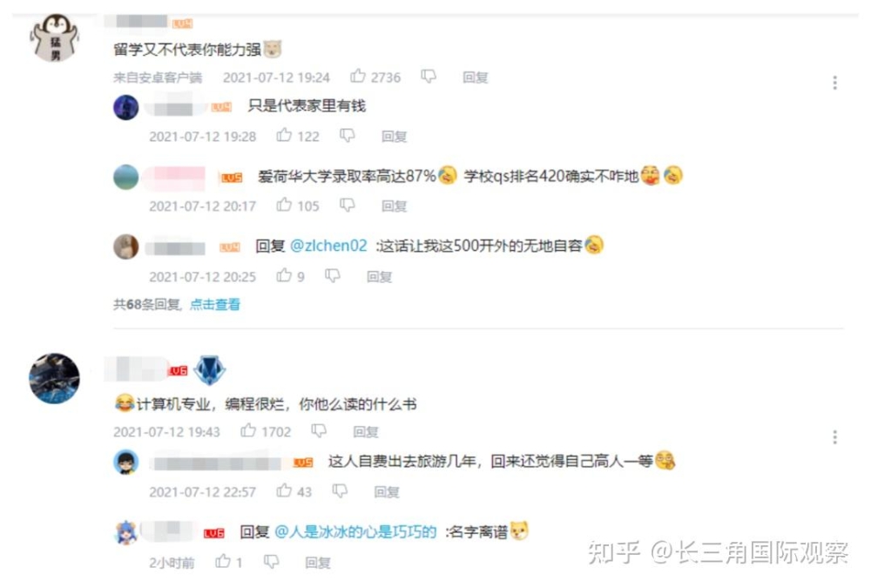Open the spaceship avatar profile
Image resolution: width=871 pixels, height=588 pixels.
point(54,378)
